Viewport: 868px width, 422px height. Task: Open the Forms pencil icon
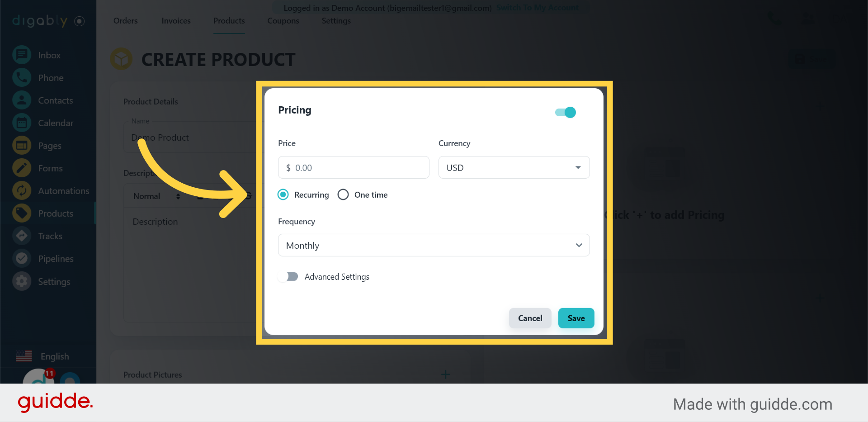pos(22,168)
